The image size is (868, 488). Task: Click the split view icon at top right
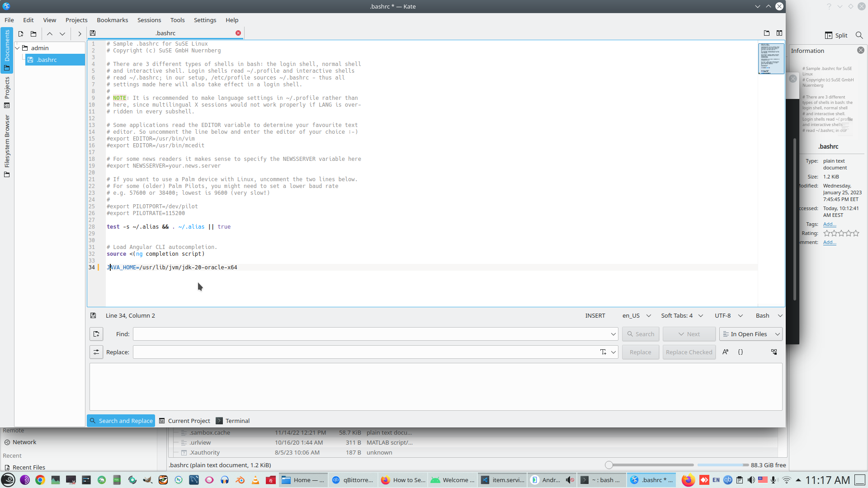pyautogui.click(x=779, y=33)
